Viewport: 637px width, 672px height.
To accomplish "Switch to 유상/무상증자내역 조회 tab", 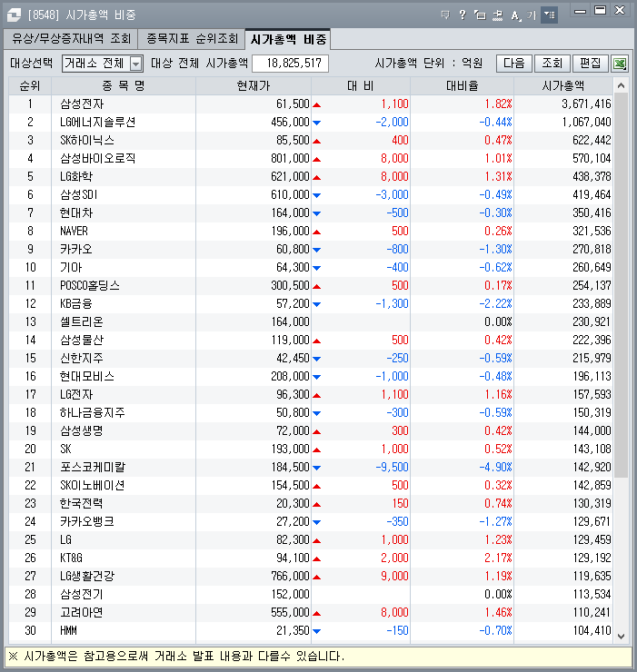I will [71, 39].
